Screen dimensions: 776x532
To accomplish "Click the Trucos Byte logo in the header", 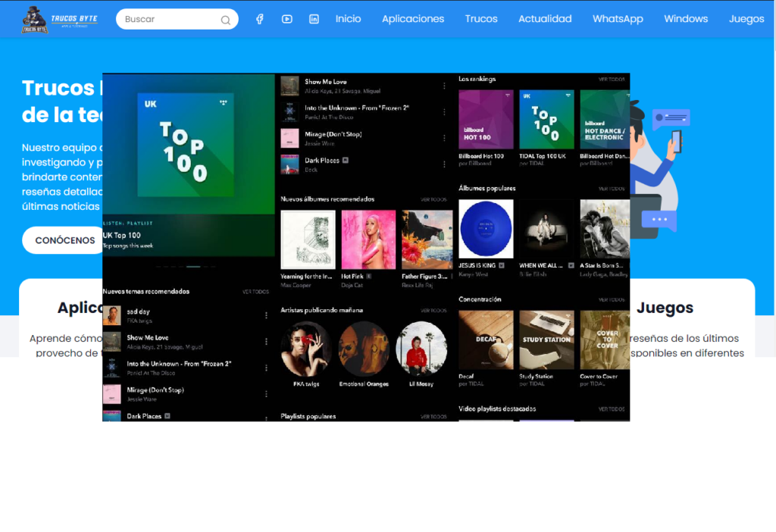I will 60,19.
